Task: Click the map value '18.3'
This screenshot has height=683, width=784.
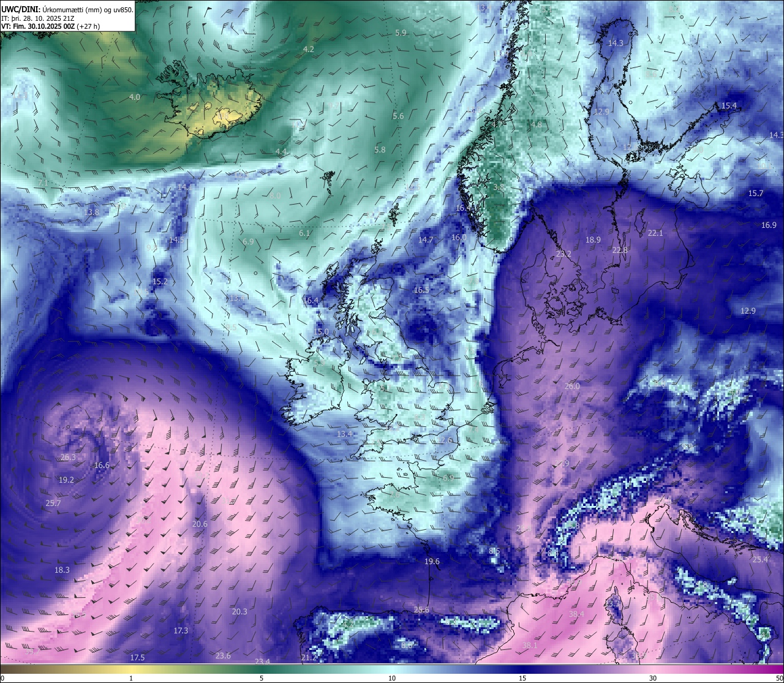Action: click(62, 570)
